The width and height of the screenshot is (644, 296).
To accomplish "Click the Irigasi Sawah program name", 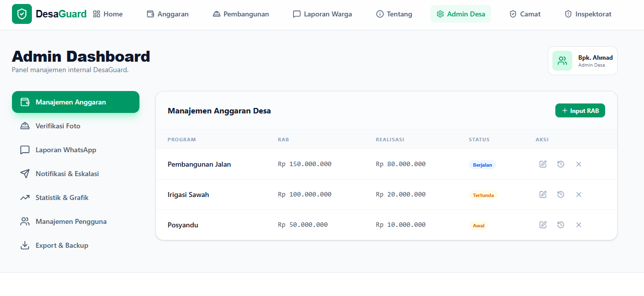I will [x=188, y=195].
